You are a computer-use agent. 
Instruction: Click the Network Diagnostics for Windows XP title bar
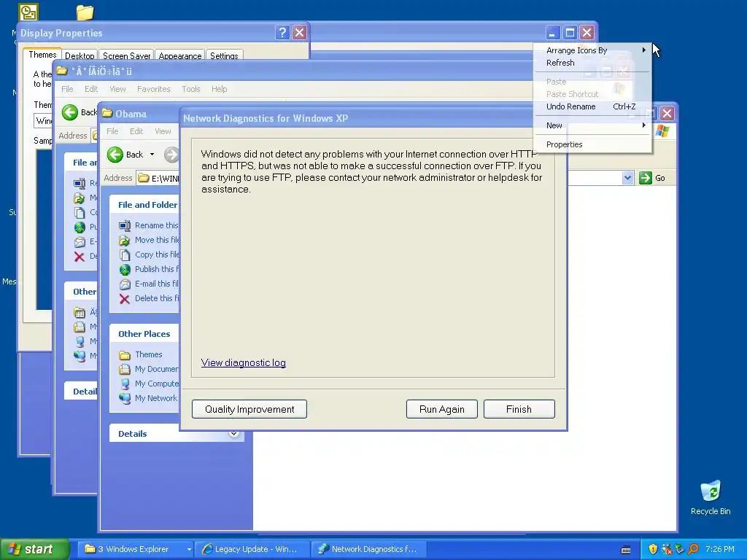click(357, 118)
